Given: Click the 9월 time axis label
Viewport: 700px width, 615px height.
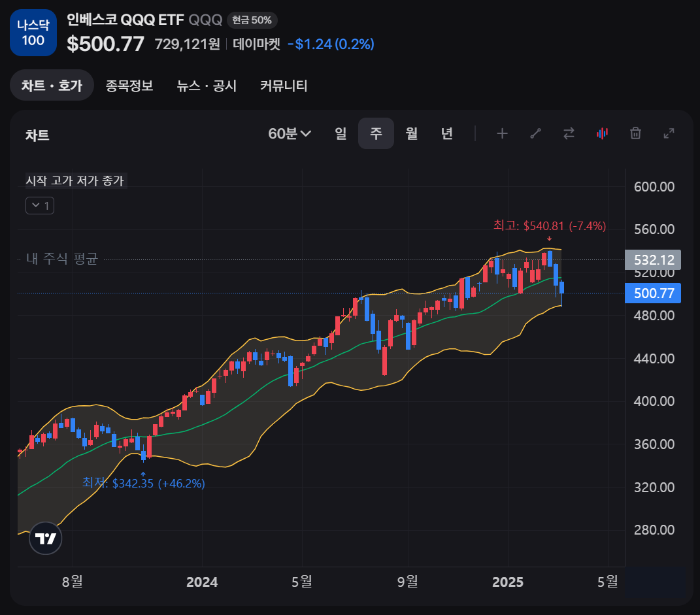Looking at the screenshot, I should 408,582.
